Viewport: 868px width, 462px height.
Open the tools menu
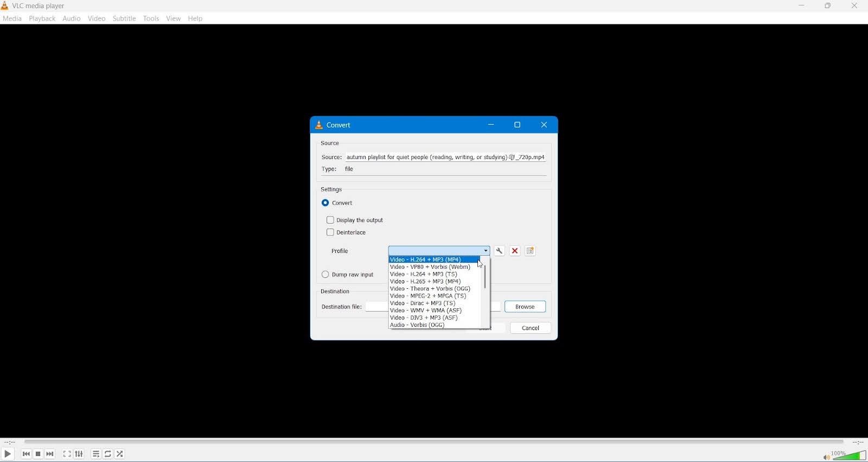(x=151, y=18)
